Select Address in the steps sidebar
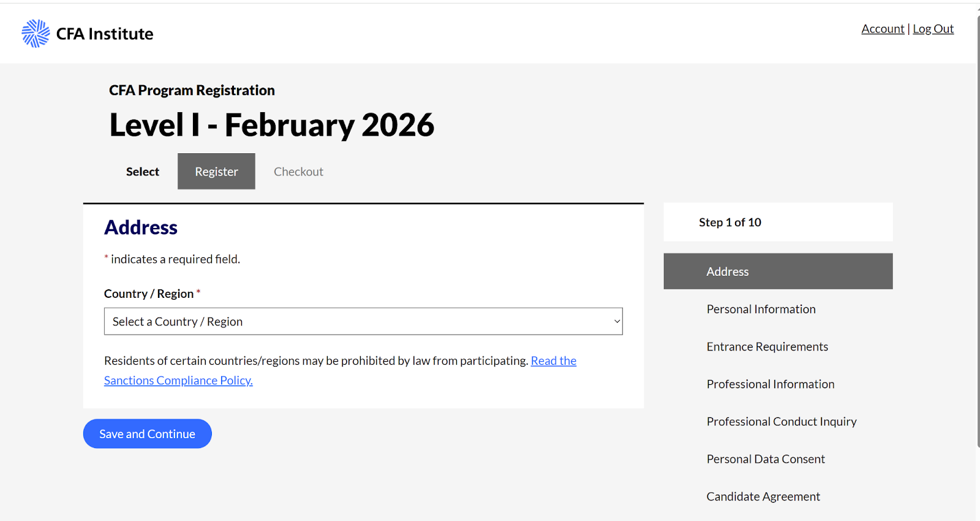Screen dimensions: 980x521 778,272
